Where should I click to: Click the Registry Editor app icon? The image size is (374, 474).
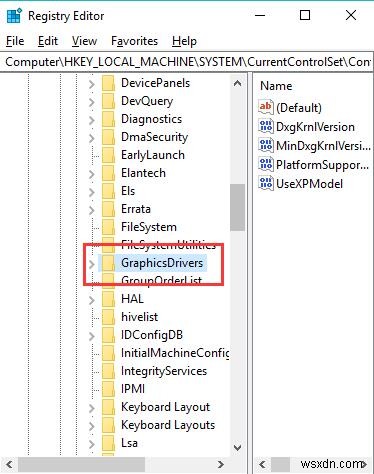click(14, 16)
